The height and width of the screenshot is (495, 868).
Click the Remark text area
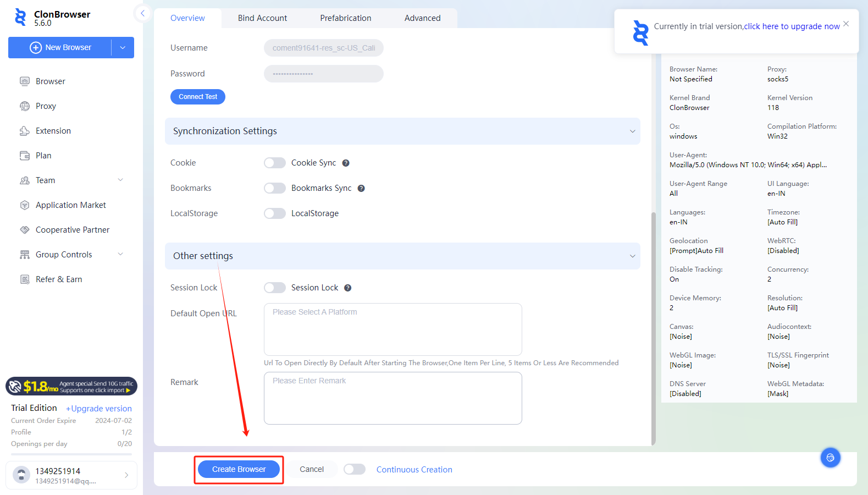[x=393, y=398]
